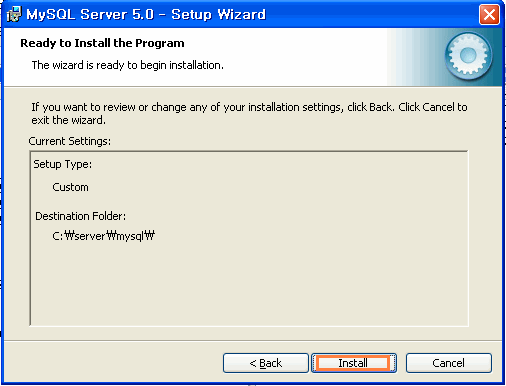This screenshot has height=386, width=506.
Task: Go back with the Back button
Action: coord(266,363)
